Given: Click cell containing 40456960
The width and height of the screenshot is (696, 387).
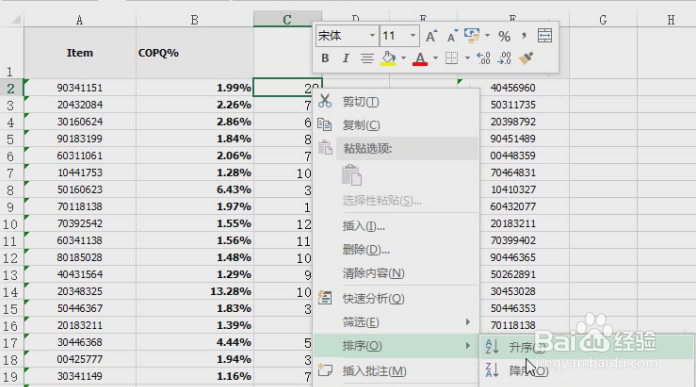Looking at the screenshot, I should (x=513, y=88).
